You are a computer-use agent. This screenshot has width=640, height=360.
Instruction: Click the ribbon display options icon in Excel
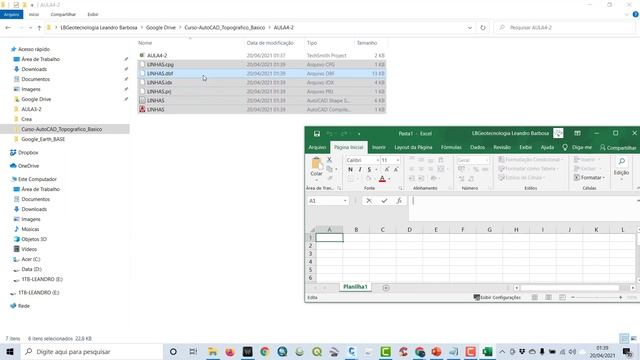click(x=577, y=133)
